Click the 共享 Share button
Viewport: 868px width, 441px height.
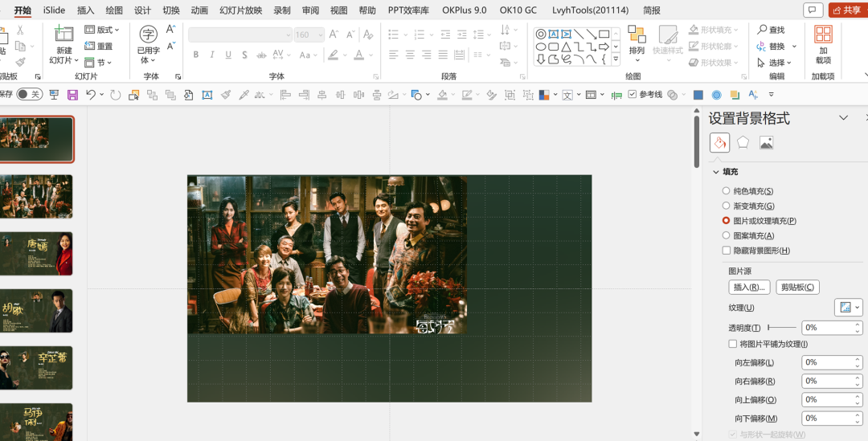click(847, 10)
